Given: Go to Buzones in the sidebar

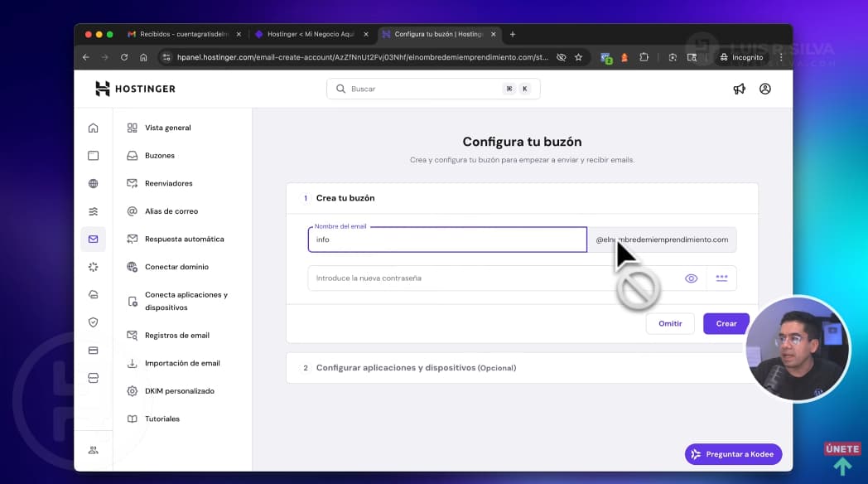Looking at the screenshot, I should point(160,156).
